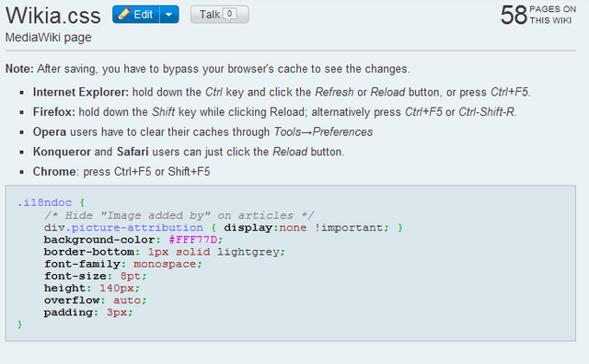Image resolution: width=589 pixels, height=364 pixels.
Task: Click the #FFF77D color value
Action: 193,239
